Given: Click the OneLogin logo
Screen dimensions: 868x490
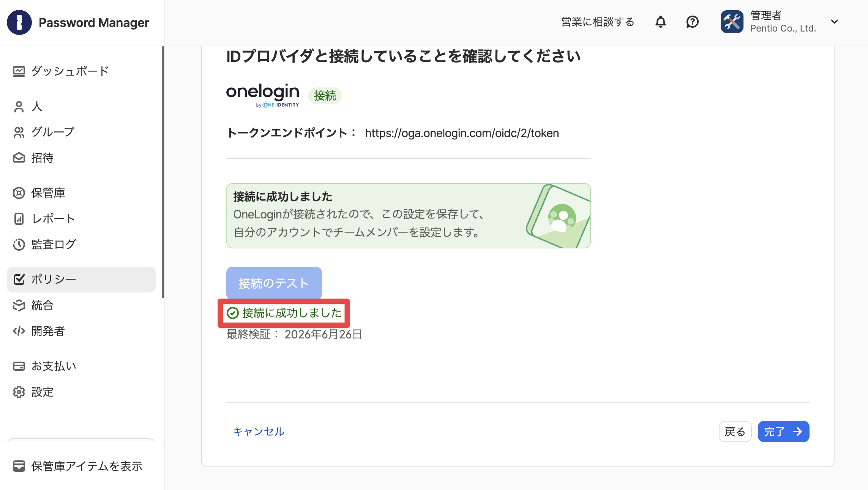Looking at the screenshot, I should pyautogui.click(x=263, y=95).
